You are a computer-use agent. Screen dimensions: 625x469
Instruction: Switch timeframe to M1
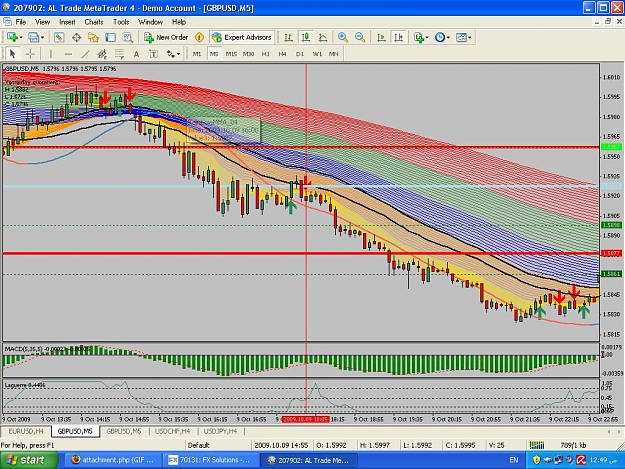point(197,54)
